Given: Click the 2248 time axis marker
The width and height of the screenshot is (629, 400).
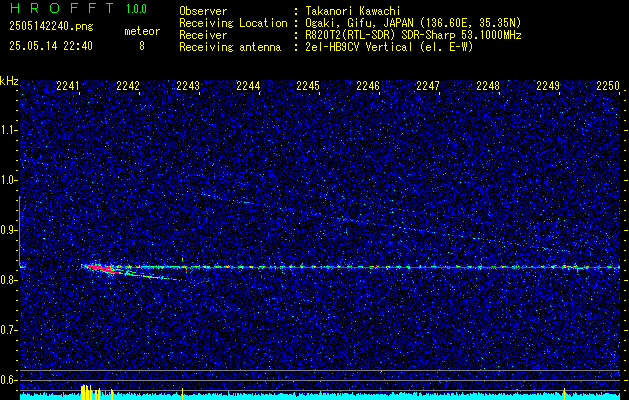Looking at the screenshot, I should click(x=488, y=86).
